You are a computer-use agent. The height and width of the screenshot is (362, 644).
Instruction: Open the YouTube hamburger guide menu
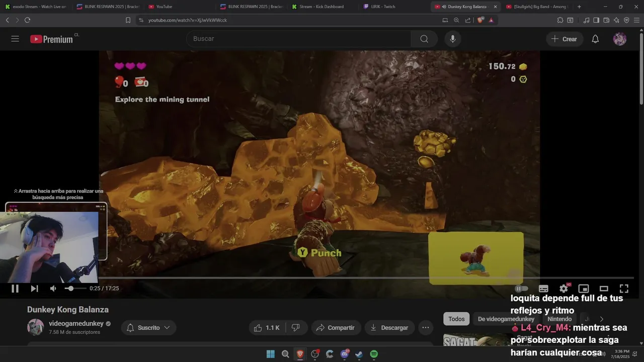point(15,39)
